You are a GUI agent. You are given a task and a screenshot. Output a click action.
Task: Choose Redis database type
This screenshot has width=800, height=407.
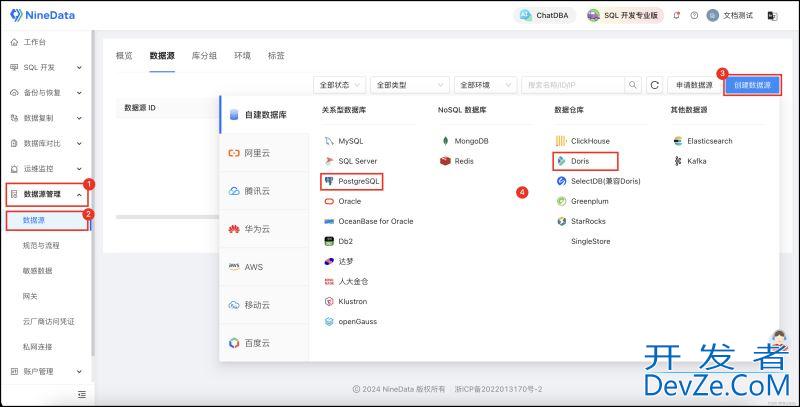(x=457, y=161)
